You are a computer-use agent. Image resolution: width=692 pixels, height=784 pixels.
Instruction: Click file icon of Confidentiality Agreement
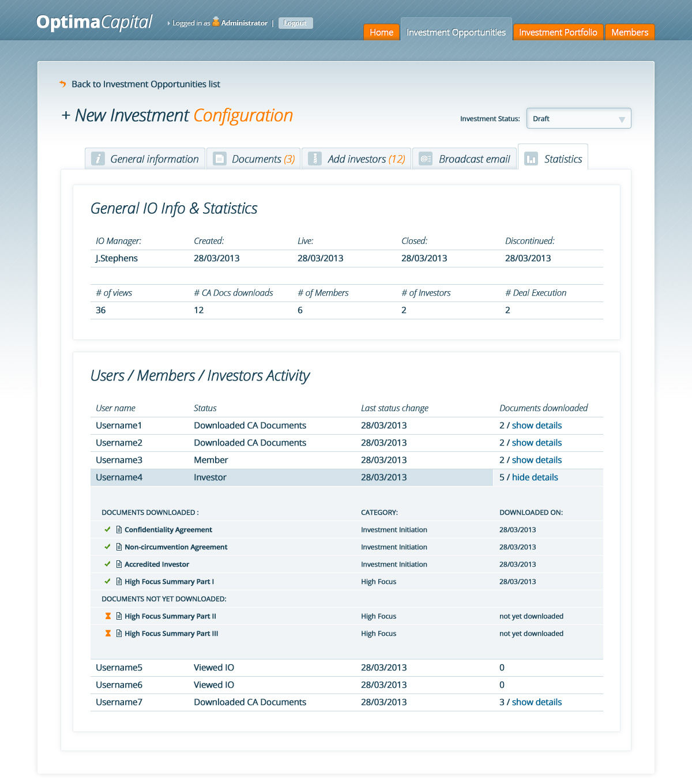point(119,530)
